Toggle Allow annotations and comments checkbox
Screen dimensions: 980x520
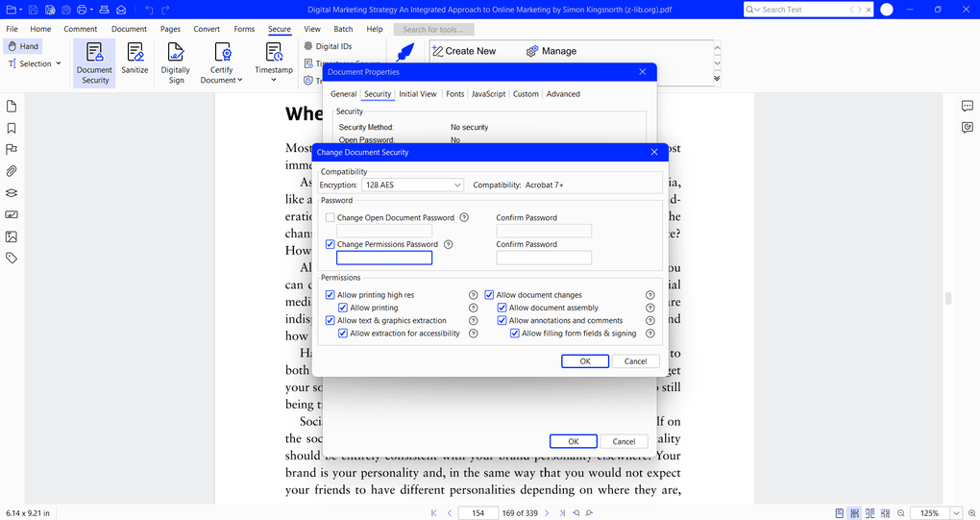coord(502,321)
